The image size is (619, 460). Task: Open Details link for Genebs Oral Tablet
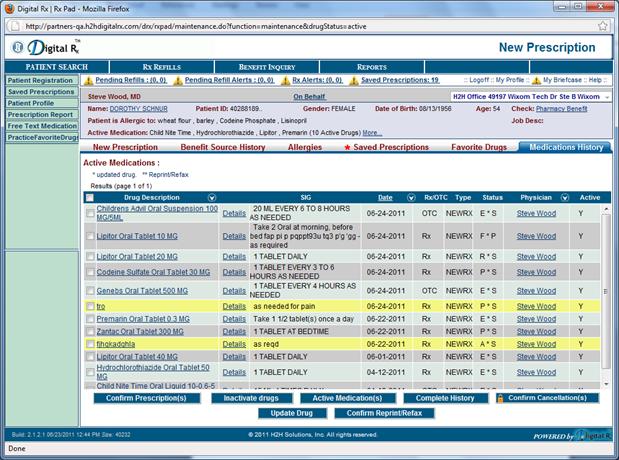pos(233,291)
